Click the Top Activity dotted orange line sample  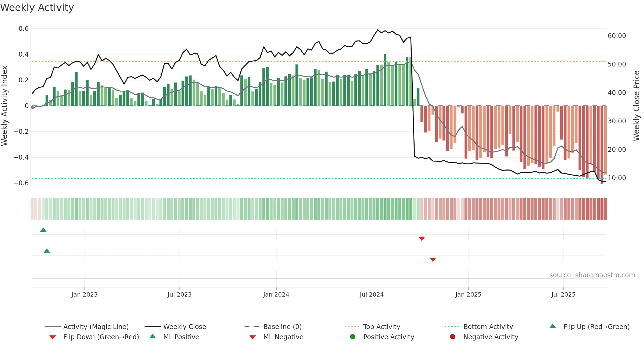[x=352, y=327]
